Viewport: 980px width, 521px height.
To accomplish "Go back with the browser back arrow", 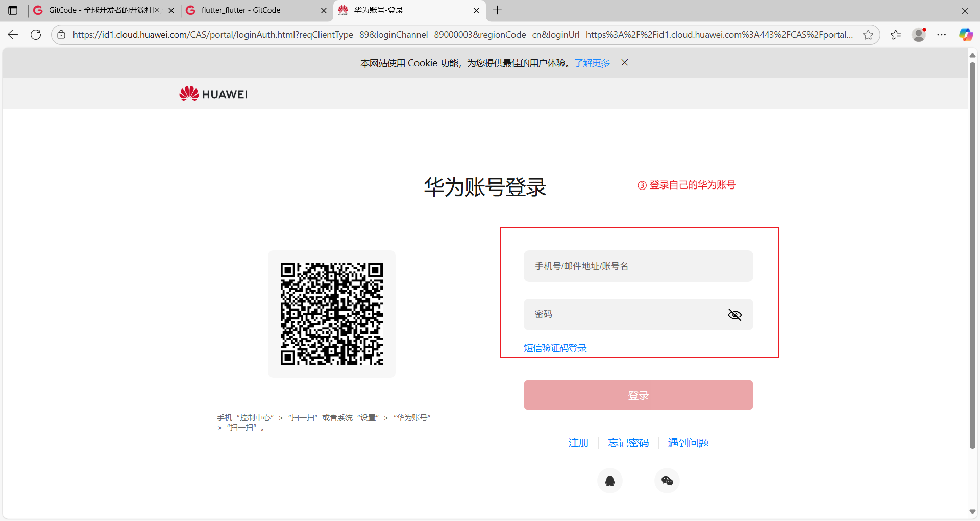I will click(13, 35).
